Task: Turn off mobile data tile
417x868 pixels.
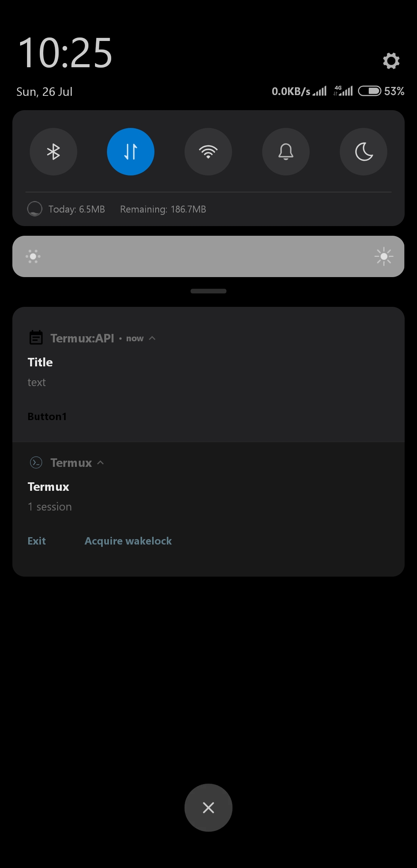Action: [x=131, y=151]
